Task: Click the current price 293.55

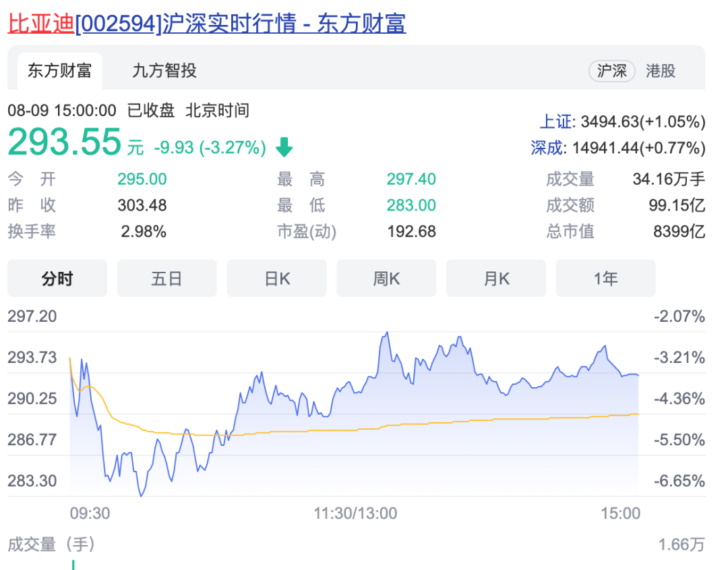Action: click(65, 142)
